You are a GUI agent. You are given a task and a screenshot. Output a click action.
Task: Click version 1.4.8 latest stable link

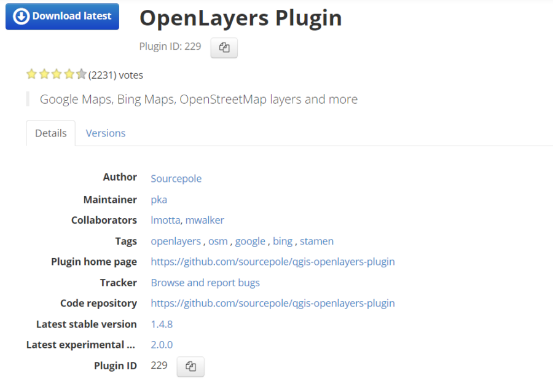click(x=162, y=324)
